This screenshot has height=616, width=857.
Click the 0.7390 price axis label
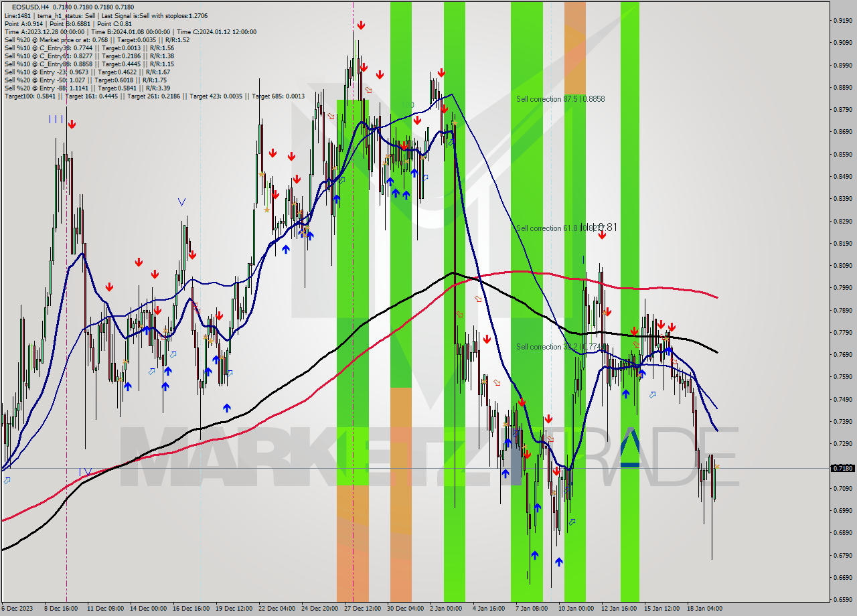click(842, 422)
